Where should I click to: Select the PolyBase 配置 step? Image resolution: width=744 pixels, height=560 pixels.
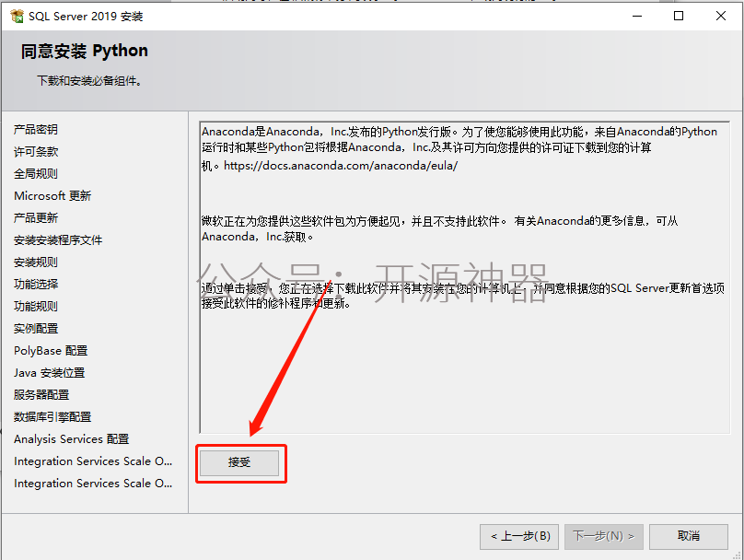pyautogui.click(x=51, y=351)
